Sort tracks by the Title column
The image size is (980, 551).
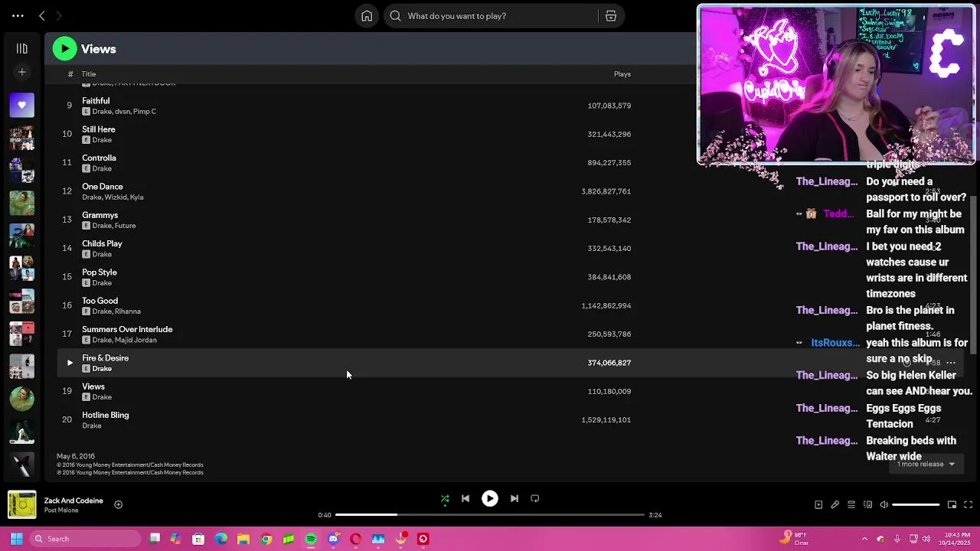tap(89, 74)
